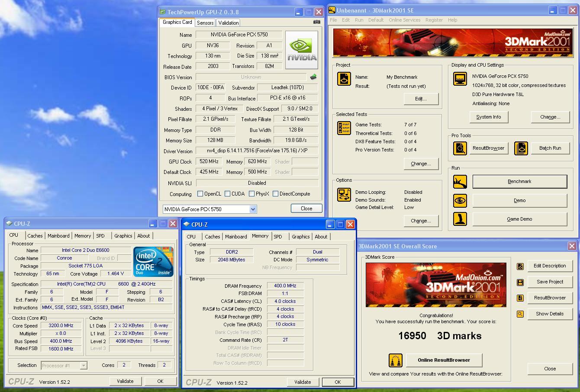Click the System Info button
The height and width of the screenshot is (392, 580).
[x=489, y=117]
